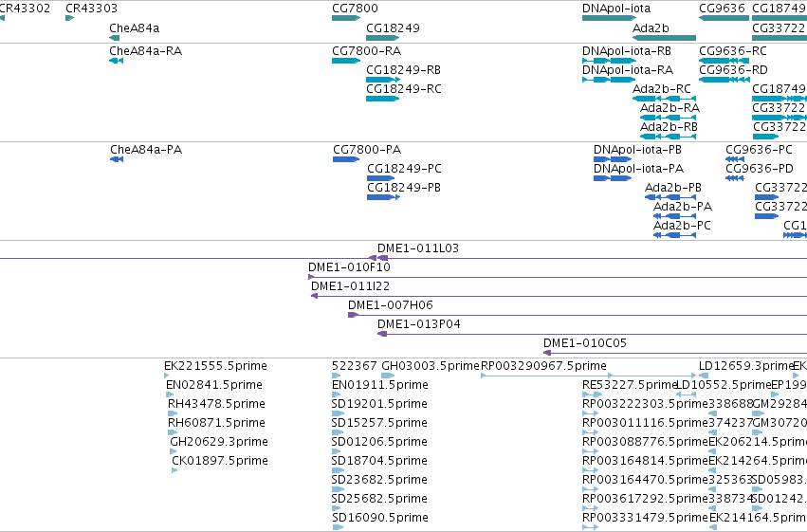Select EST LD12659.3prime

[745, 366]
